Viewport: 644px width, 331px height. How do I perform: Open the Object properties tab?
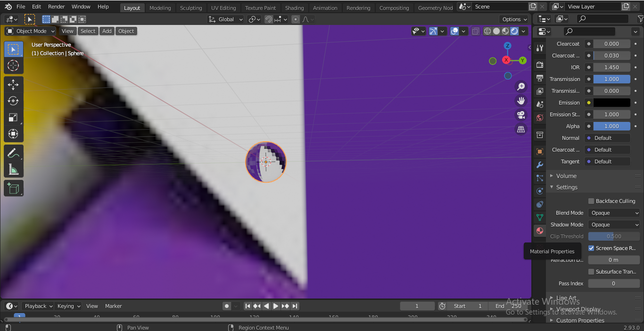pos(540,152)
